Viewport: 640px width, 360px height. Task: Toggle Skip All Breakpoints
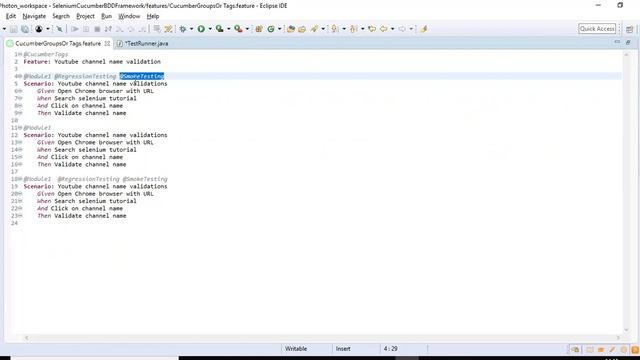[x=59, y=29]
